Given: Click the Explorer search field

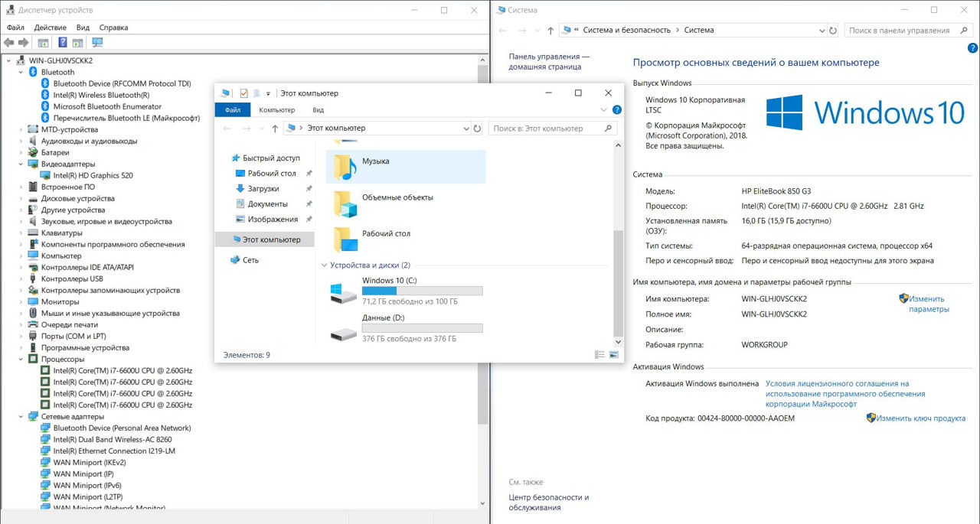Looking at the screenshot, I should coord(545,129).
